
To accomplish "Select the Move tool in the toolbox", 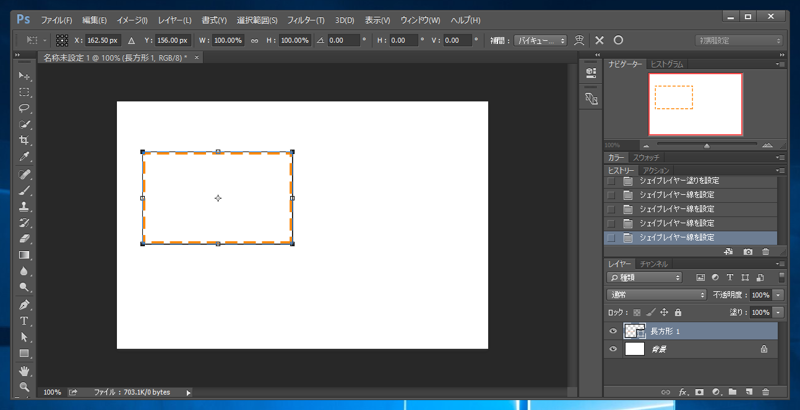I will click(x=24, y=76).
